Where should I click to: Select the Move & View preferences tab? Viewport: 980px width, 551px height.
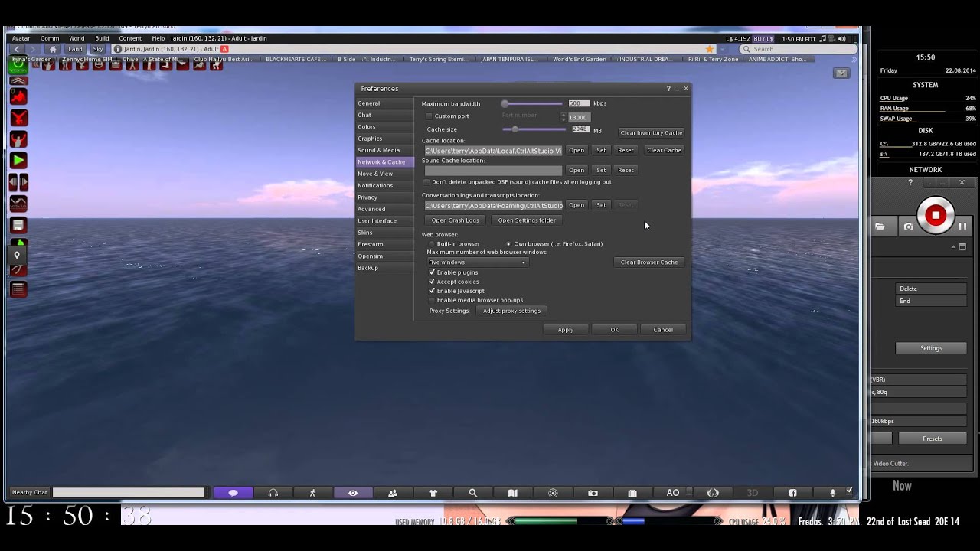pos(385,174)
